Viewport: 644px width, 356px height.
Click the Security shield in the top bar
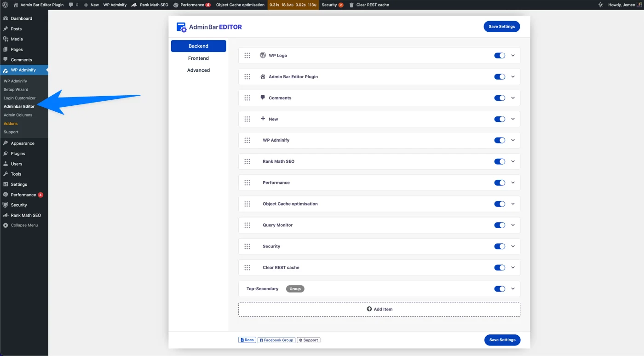(330, 5)
